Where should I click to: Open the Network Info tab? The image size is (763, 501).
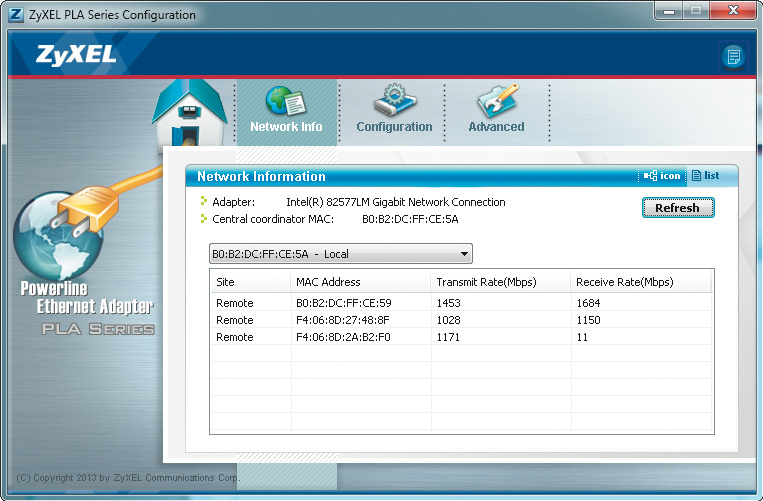pyautogui.click(x=286, y=109)
